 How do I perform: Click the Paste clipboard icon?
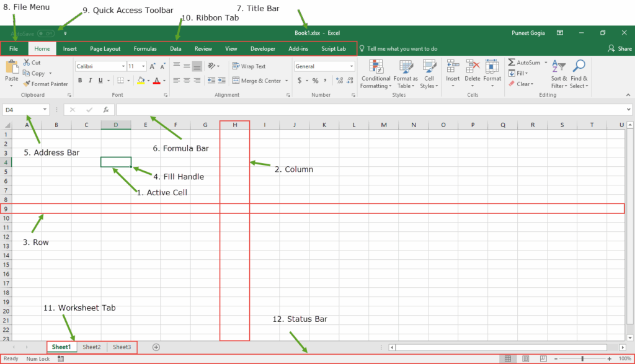click(x=11, y=67)
